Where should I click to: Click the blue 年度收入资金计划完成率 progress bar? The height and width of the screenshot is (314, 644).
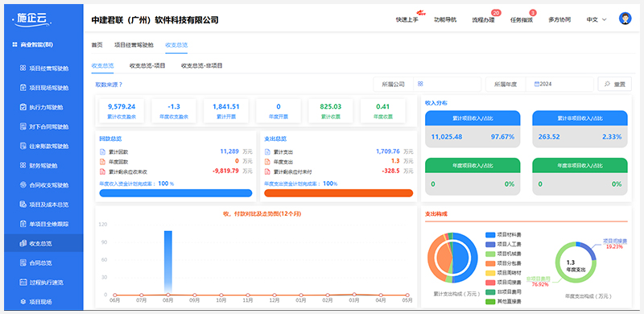point(175,193)
